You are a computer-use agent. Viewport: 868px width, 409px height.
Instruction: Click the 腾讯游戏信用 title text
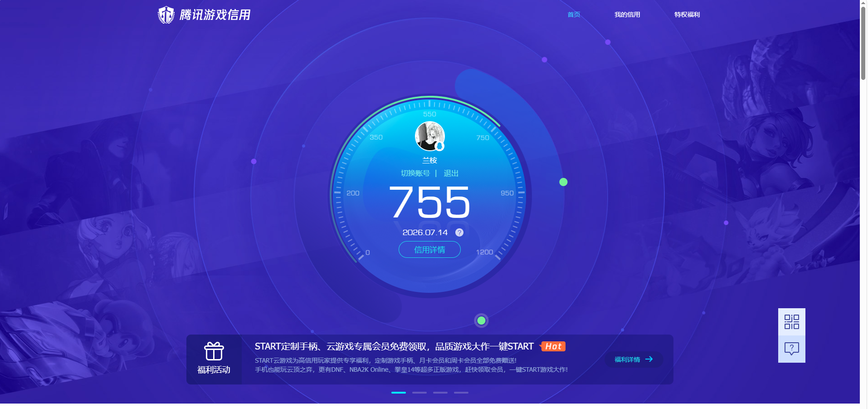[215, 15]
